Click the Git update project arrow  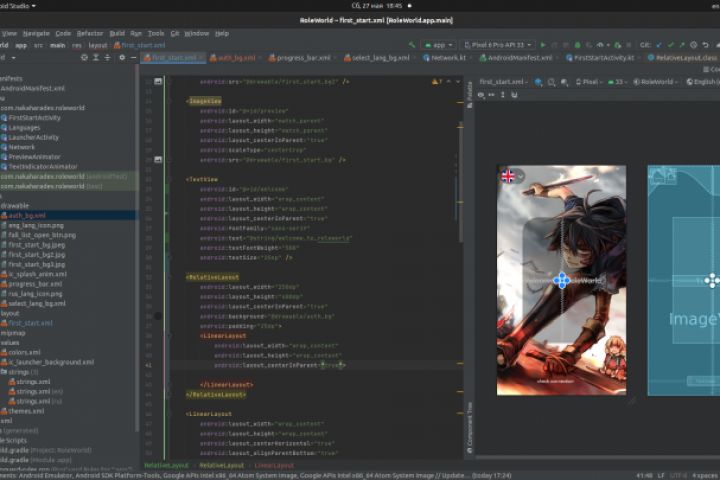point(661,45)
